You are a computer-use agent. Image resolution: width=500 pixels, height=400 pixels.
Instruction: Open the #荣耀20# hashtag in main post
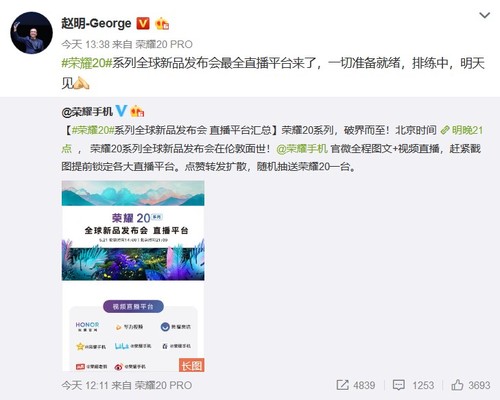pyautogui.click(x=86, y=63)
